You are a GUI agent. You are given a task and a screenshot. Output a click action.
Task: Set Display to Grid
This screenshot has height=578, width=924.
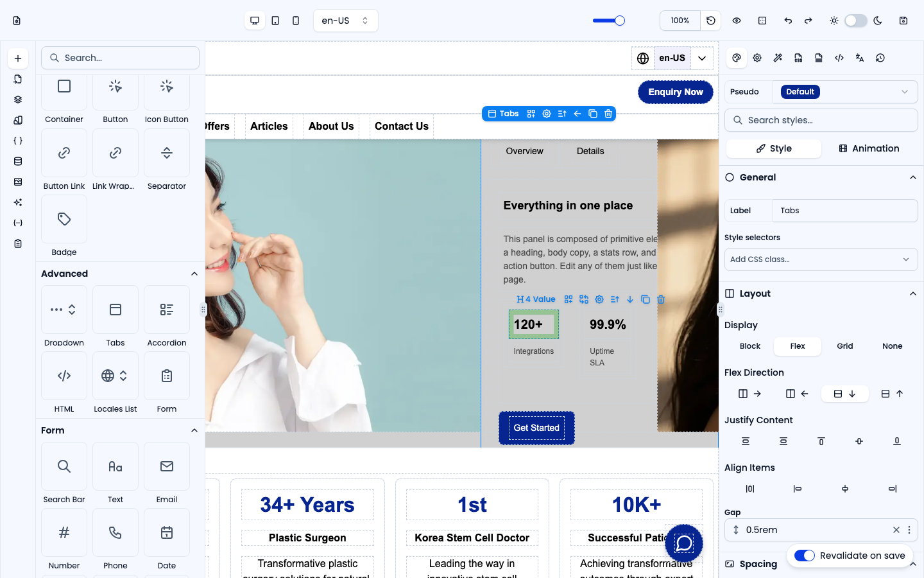(x=844, y=346)
